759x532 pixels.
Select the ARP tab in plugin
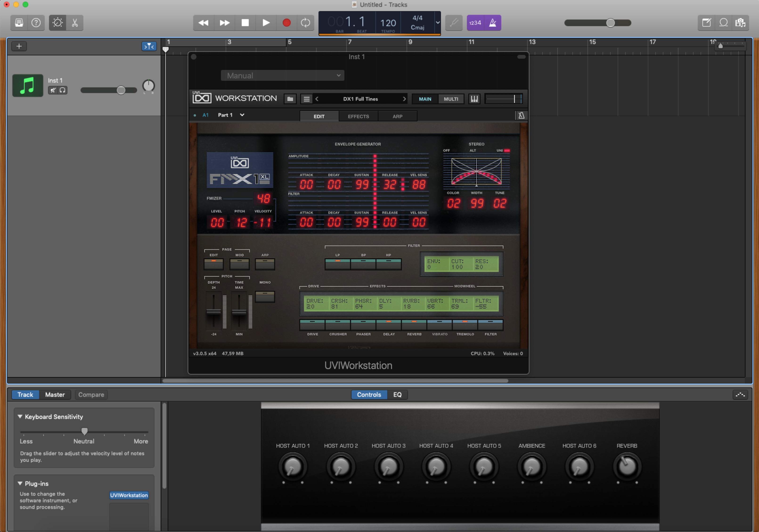[397, 116]
